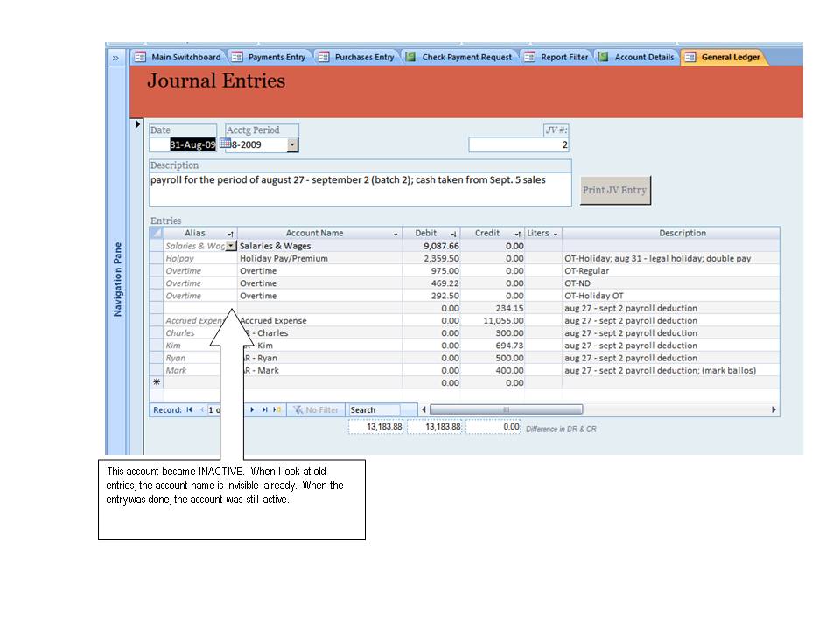Open the Liters column filter dropdown
The image size is (840, 630).
pos(556,234)
